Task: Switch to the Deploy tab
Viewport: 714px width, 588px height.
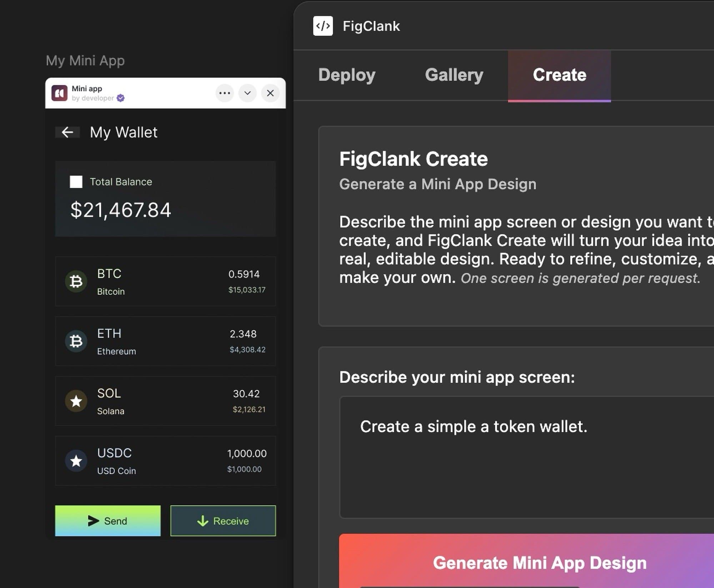Action: point(347,75)
